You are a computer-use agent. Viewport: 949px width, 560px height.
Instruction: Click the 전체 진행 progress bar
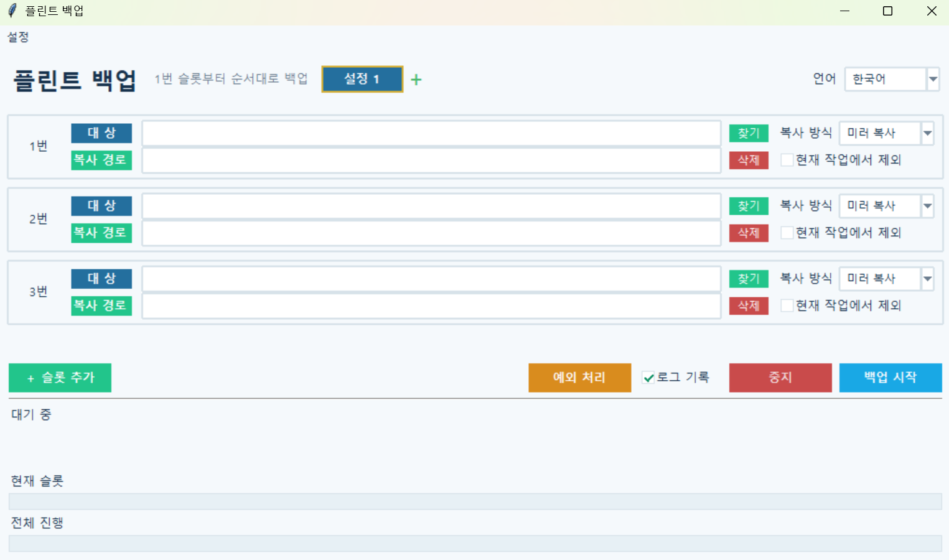point(475,543)
